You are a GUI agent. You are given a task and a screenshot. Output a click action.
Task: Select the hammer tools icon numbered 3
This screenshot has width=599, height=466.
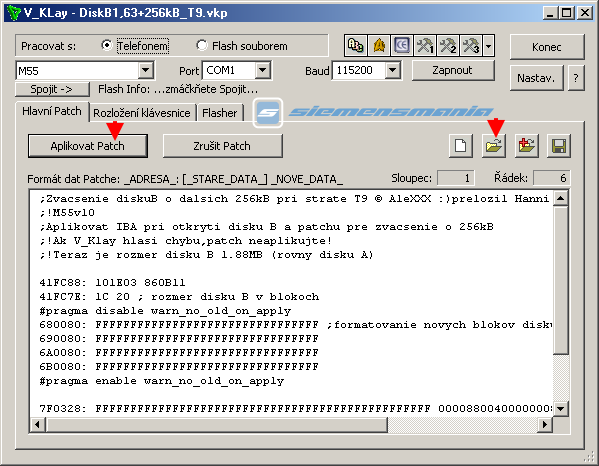[x=471, y=46]
